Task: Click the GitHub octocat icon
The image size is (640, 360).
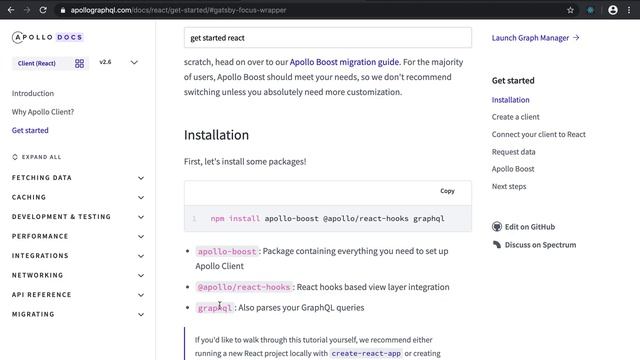Action: pyautogui.click(x=497, y=227)
